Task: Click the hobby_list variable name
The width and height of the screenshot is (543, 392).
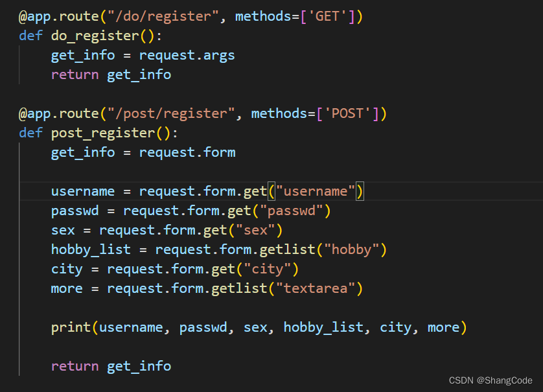Action: click(91, 249)
